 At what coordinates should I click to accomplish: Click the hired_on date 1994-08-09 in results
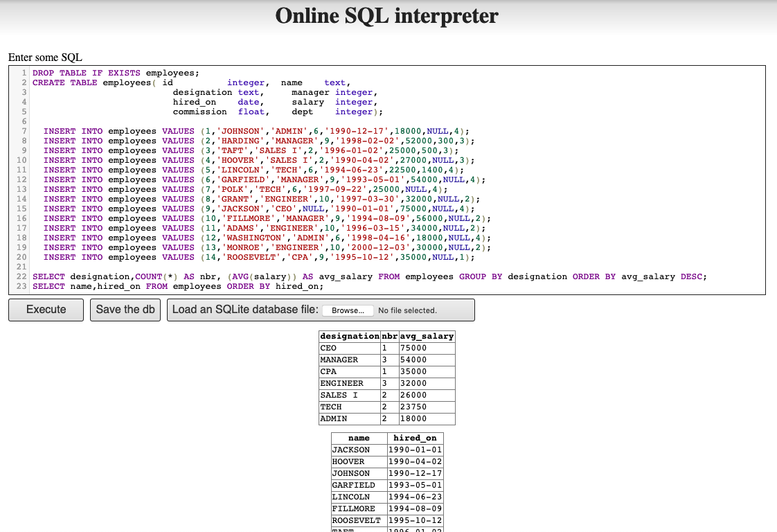pos(416,508)
